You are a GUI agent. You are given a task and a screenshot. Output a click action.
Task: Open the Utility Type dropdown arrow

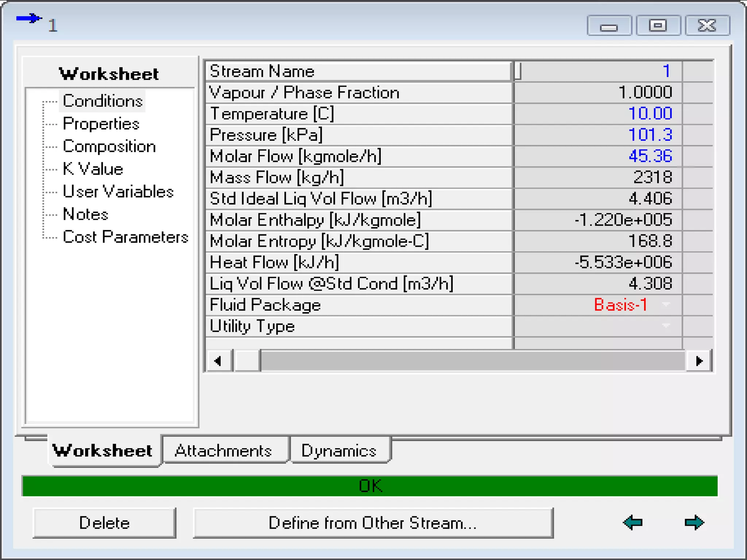point(666,326)
